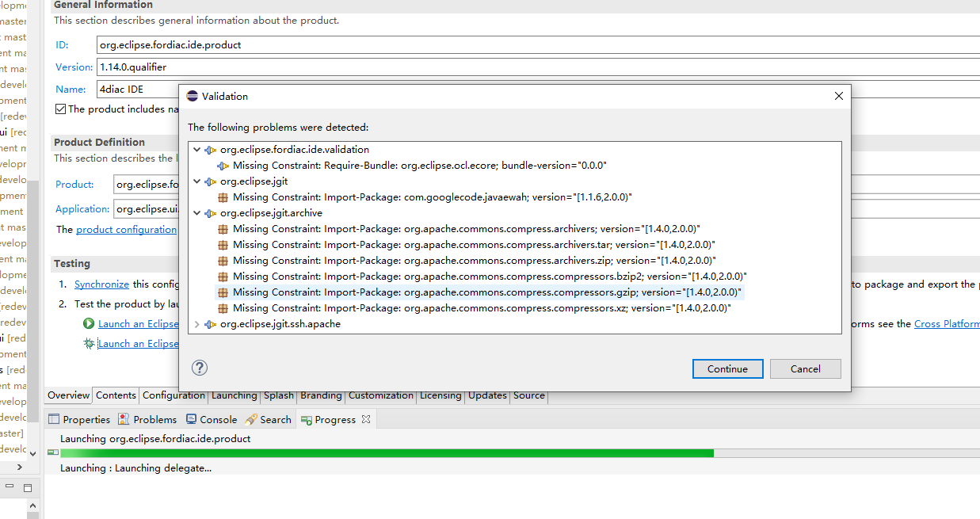Click the green run icon beside Launch link
This screenshot has width=980, height=519.
89,323
